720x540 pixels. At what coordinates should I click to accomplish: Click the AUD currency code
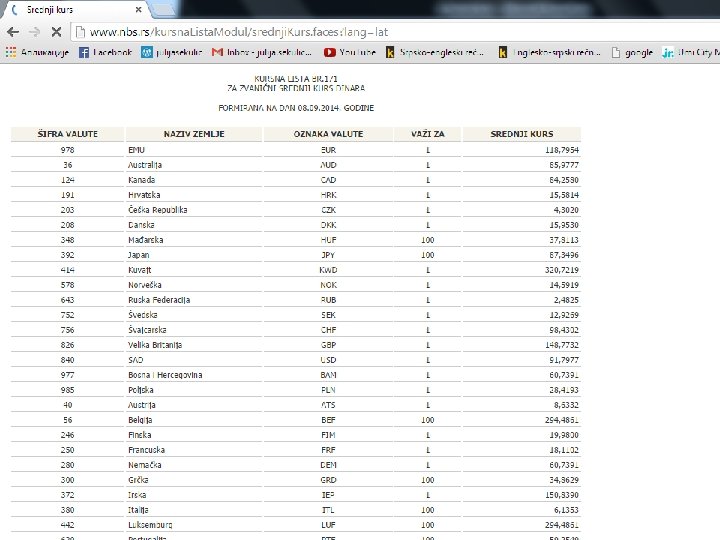click(328, 165)
